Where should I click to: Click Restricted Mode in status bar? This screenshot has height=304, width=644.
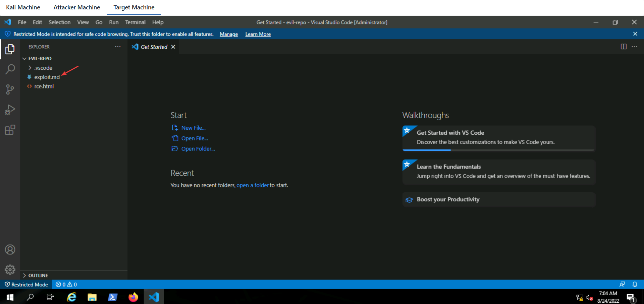(x=26, y=285)
